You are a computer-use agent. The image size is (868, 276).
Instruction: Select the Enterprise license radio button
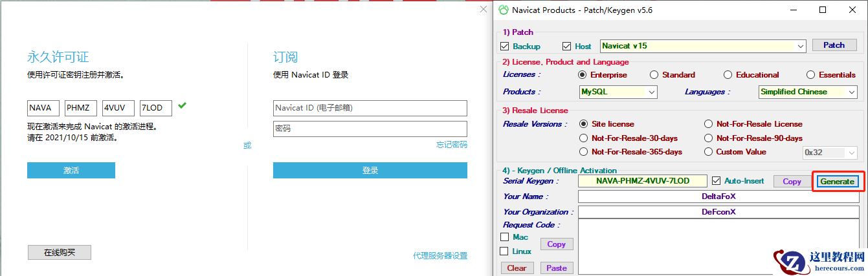(583, 75)
